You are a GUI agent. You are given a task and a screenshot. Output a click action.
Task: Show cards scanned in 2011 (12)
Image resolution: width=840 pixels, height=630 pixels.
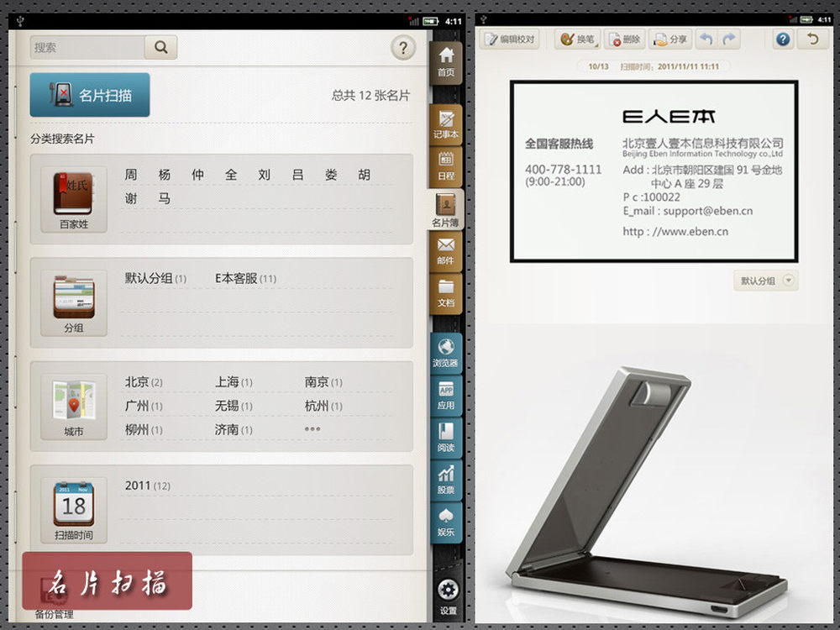(147, 486)
